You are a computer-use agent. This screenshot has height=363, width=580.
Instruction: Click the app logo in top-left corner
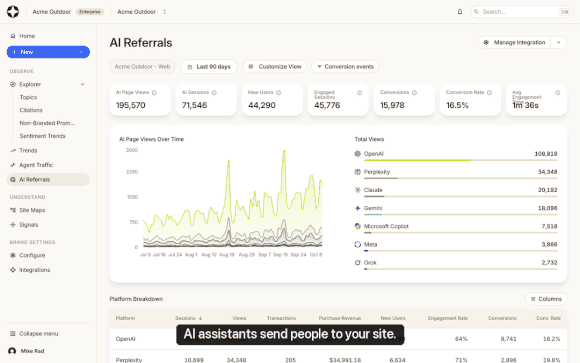pyautogui.click(x=13, y=12)
